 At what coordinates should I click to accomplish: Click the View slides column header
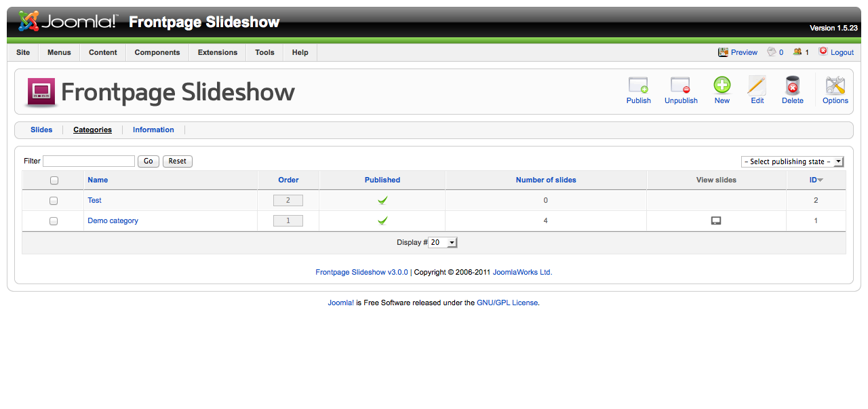(716, 180)
